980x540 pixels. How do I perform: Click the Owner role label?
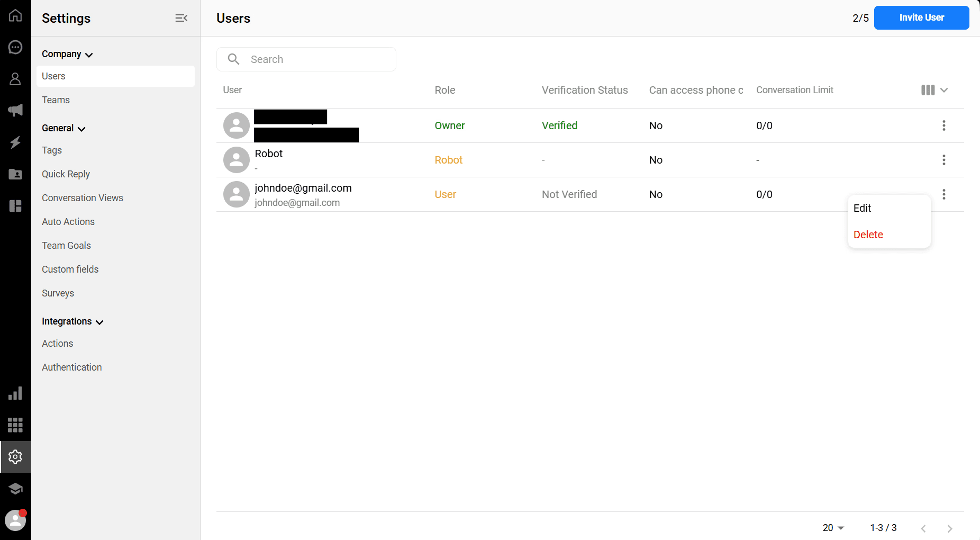[450, 125]
